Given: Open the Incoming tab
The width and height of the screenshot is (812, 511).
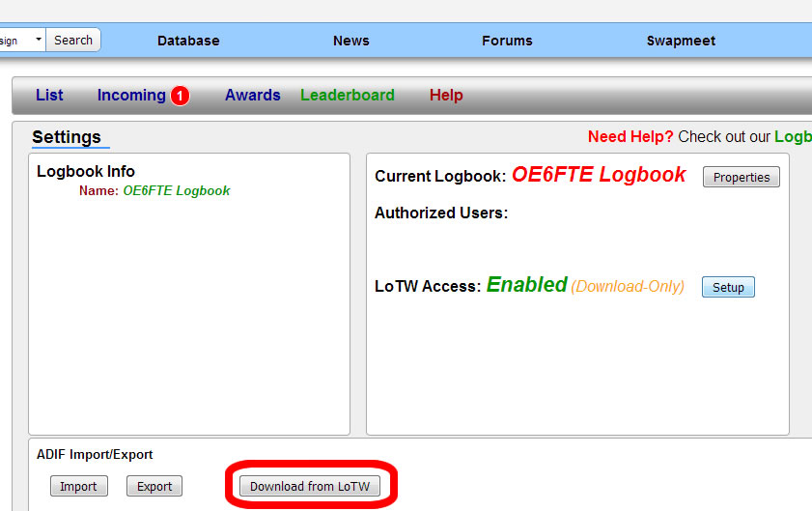Looking at the screenshot, I should (x=131, y=96).
